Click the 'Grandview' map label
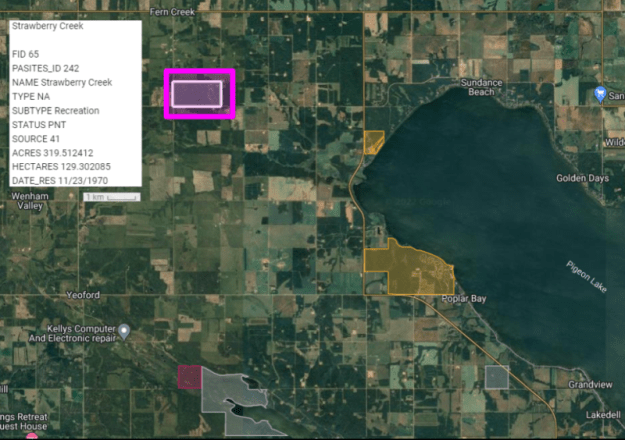This screenshot has height=440, width=625. click(590, 385)
